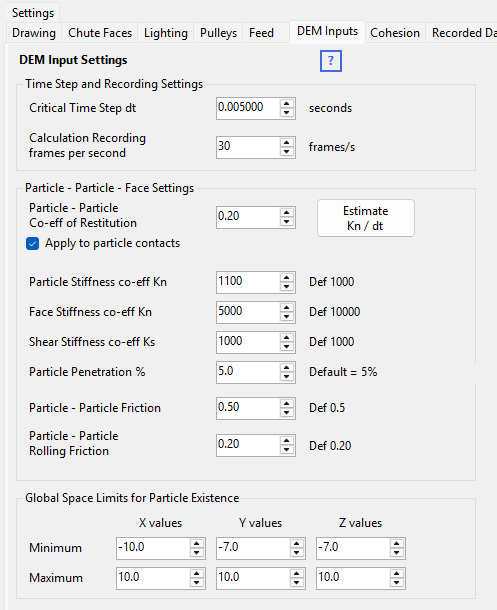Increase Minimum Y value
The image size is (497, 610).
297,543
